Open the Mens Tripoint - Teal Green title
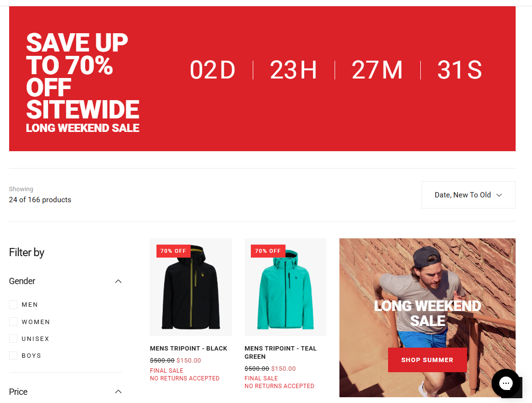 coord(281,352)
